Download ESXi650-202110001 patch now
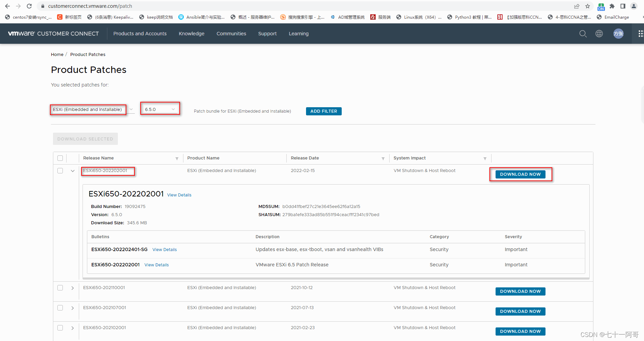This screenshot has height=341, width=644. coord(520,291)
